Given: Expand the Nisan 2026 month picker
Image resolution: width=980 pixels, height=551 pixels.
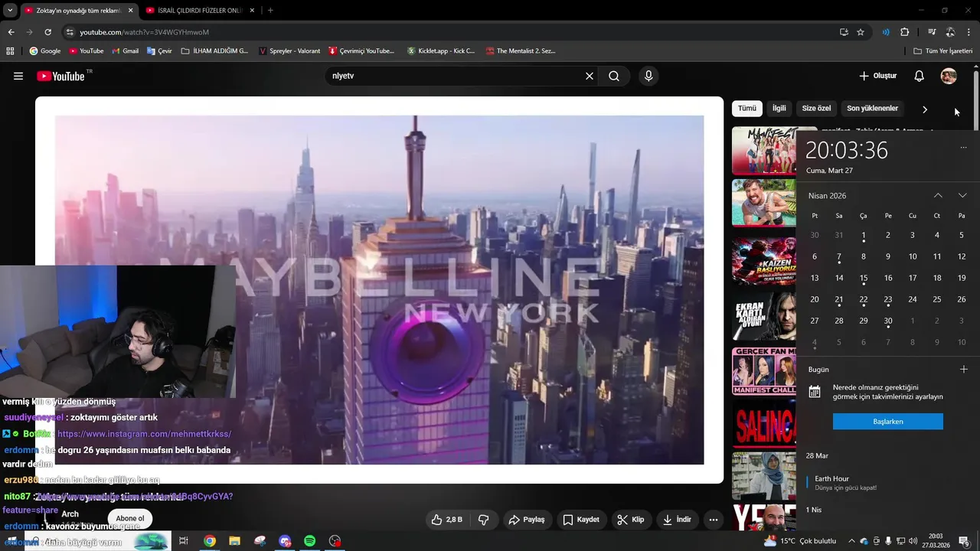Looking at the screenshot, I should [x=827, y=196].
